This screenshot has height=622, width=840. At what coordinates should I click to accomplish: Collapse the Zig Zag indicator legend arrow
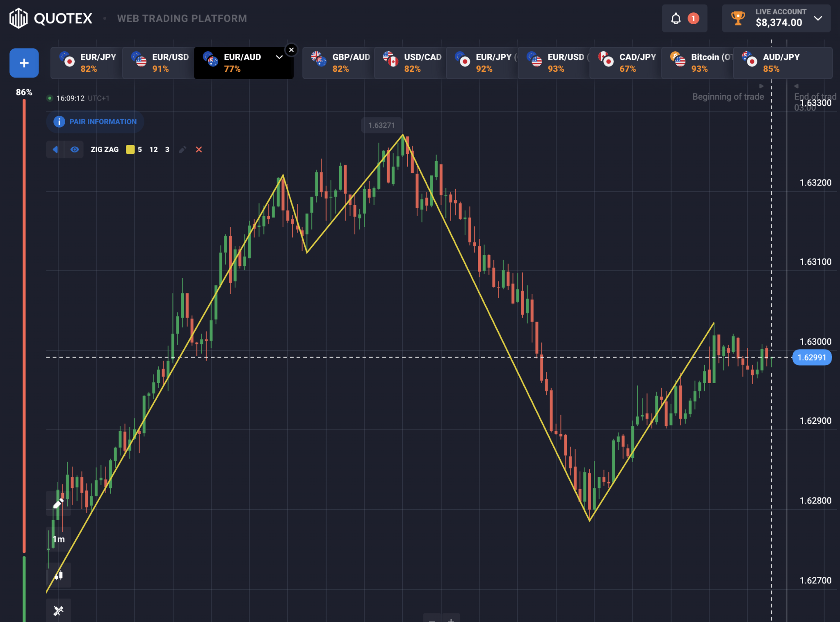click(55, 150)
